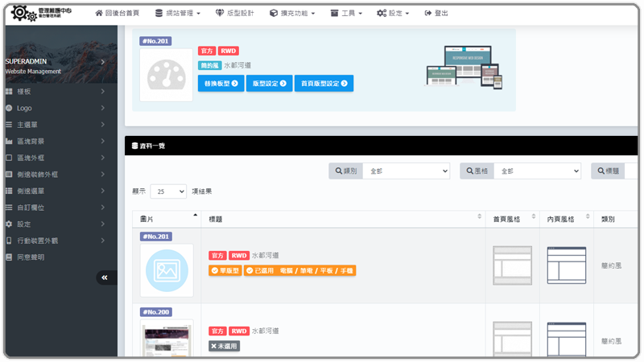This screenshot has width=644, height=362.
Task: Click the dashboard gauge icon for No.201
Action: 166,75
